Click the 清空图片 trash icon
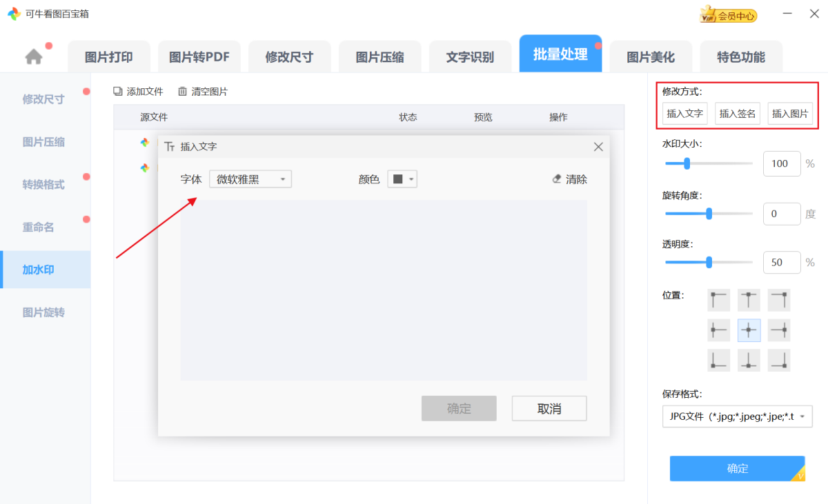 click(182, 91)
